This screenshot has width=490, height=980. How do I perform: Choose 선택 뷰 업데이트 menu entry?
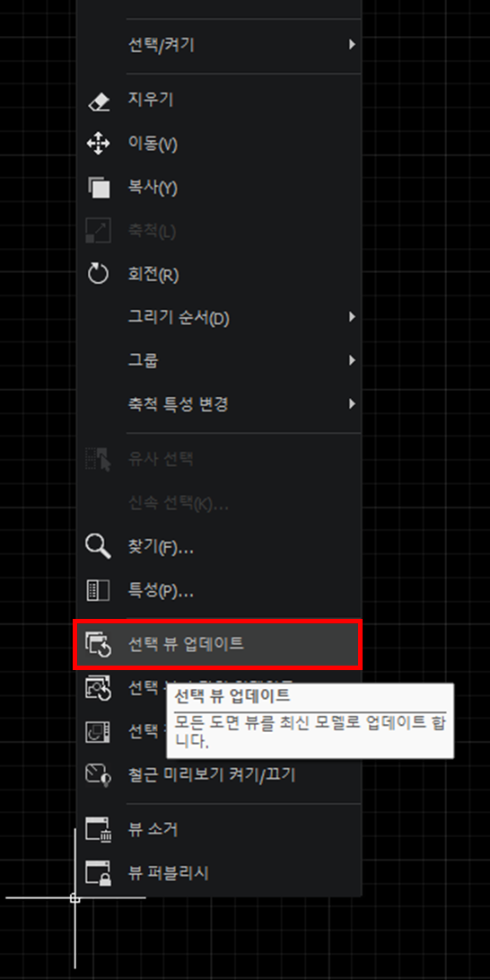tap(218, 644)
